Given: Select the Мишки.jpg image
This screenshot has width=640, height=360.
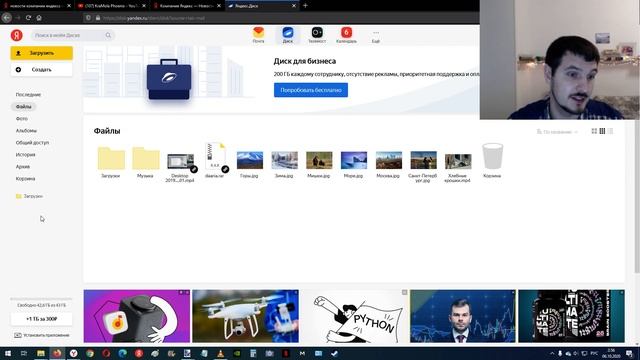Looking at the screenshot, I should [x=319, y=164].
